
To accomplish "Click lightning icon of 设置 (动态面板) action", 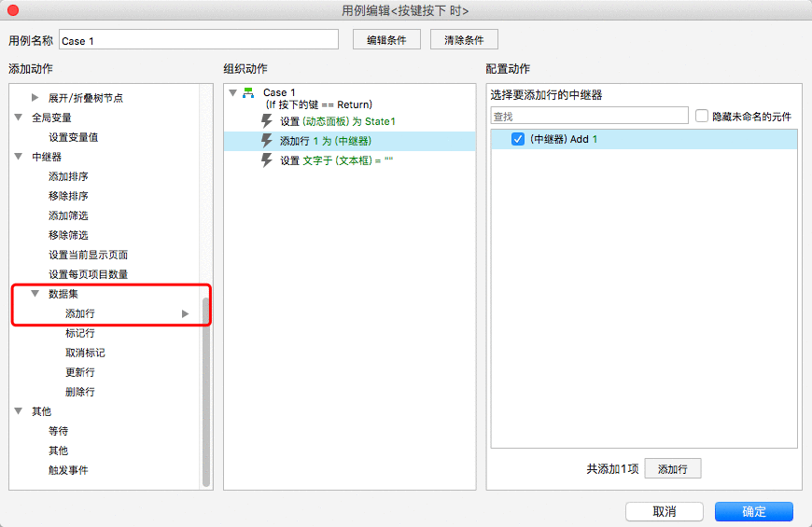I will coord(267,121).
